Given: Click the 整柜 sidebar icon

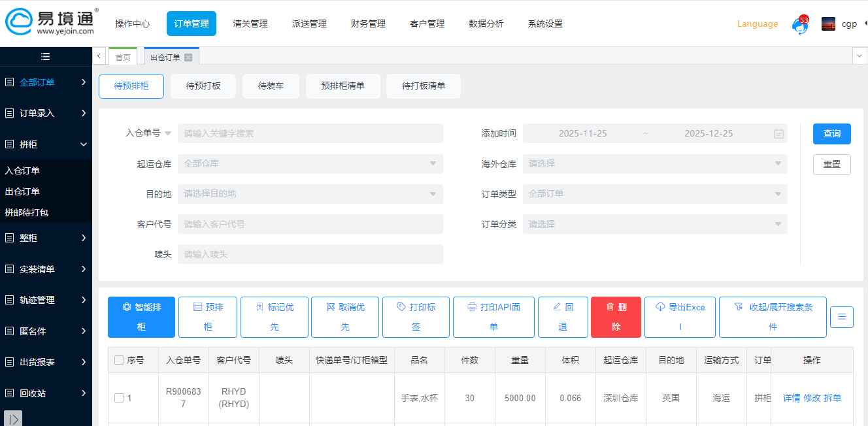Looking at the screenshot, I should [9, 238].
